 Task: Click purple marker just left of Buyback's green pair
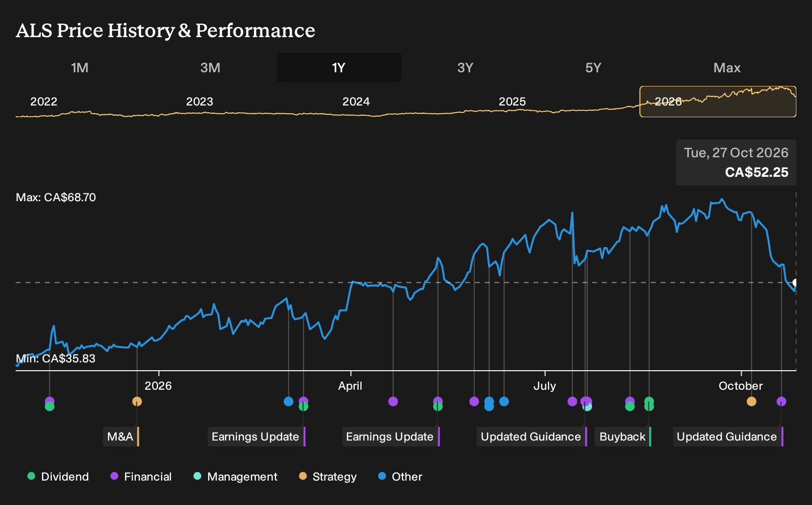pyautogui.click(x=630, y=401)
